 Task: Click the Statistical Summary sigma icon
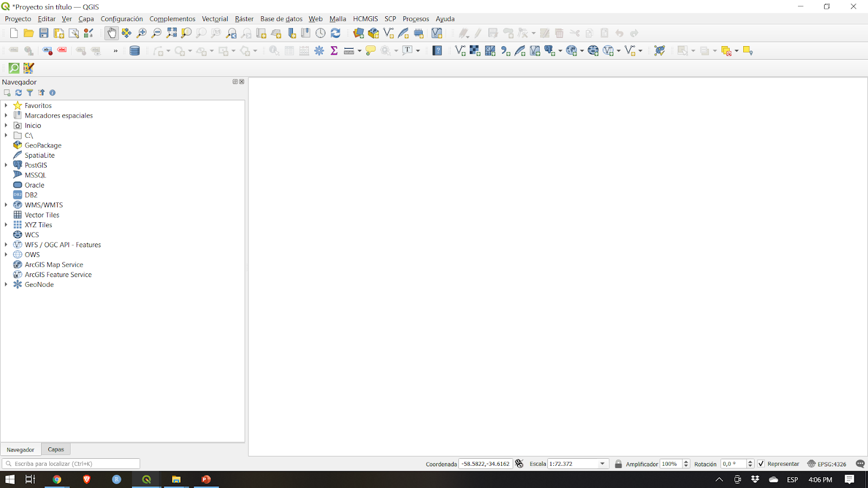pos(334,50)
